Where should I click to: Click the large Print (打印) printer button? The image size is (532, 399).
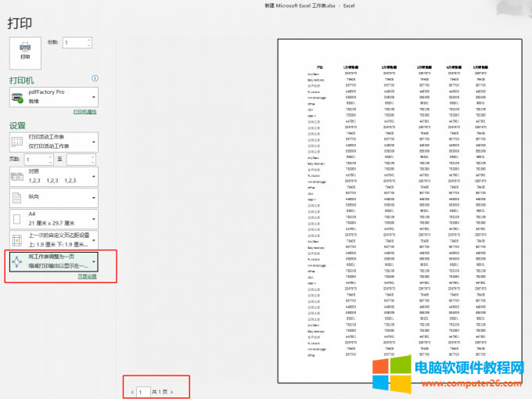click(24, 51)
